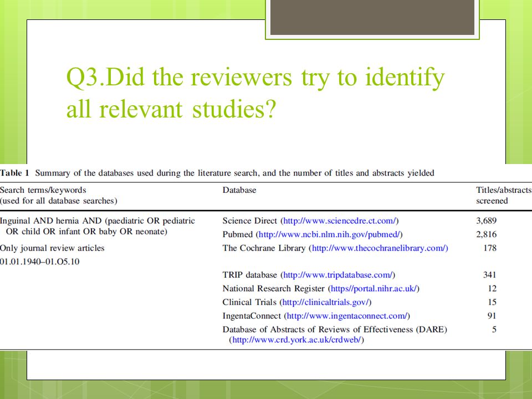Open the clinicaltrials.gov link

point(325,302)
